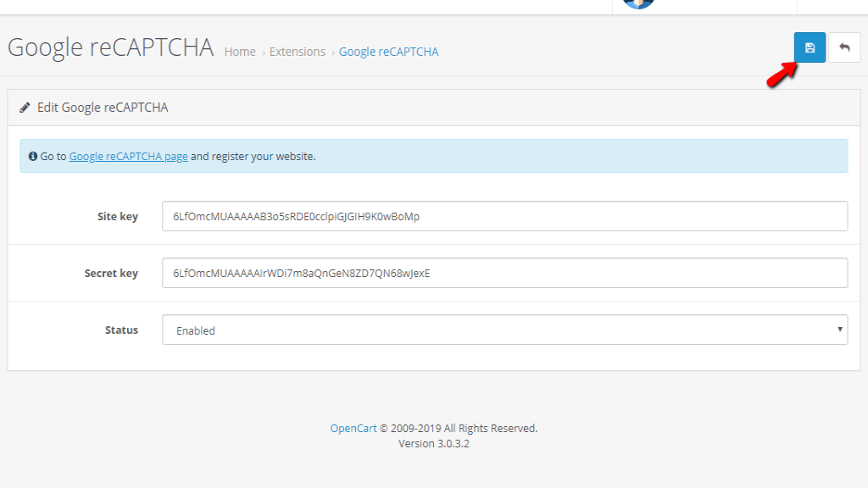Open the Google reCAPTCHA page link

point(128,157)
